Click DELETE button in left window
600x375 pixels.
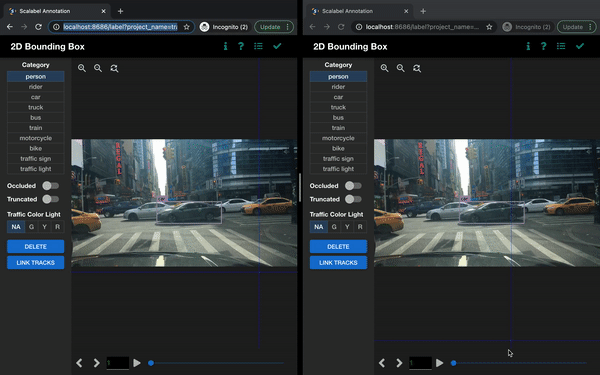36,246
